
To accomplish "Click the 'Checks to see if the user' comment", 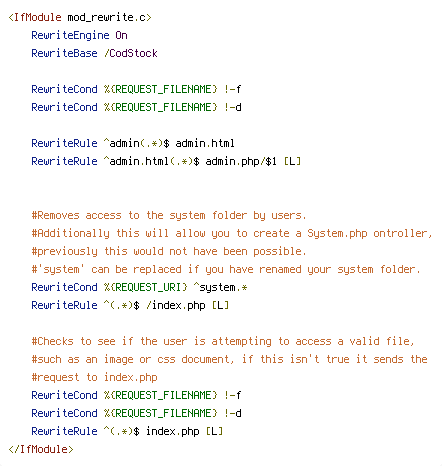I will (223, 341).
